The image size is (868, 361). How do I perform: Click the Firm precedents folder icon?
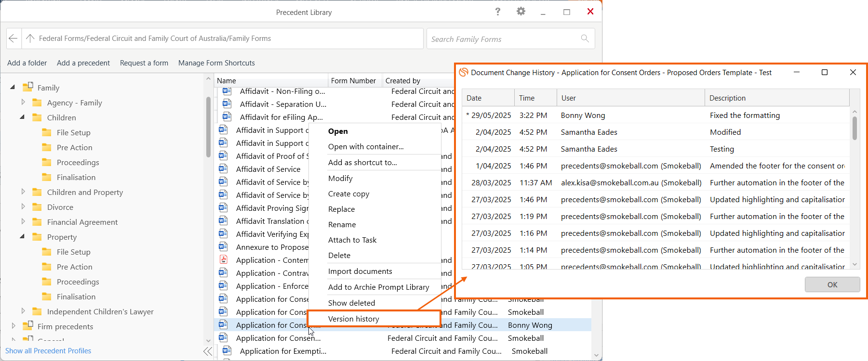click(x=28, y=326)
